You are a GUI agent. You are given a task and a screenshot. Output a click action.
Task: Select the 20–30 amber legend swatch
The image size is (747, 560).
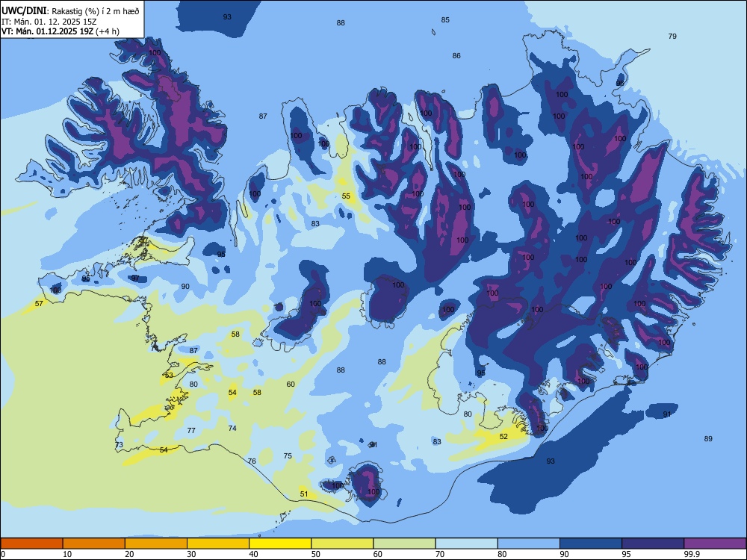coord(156,544)
